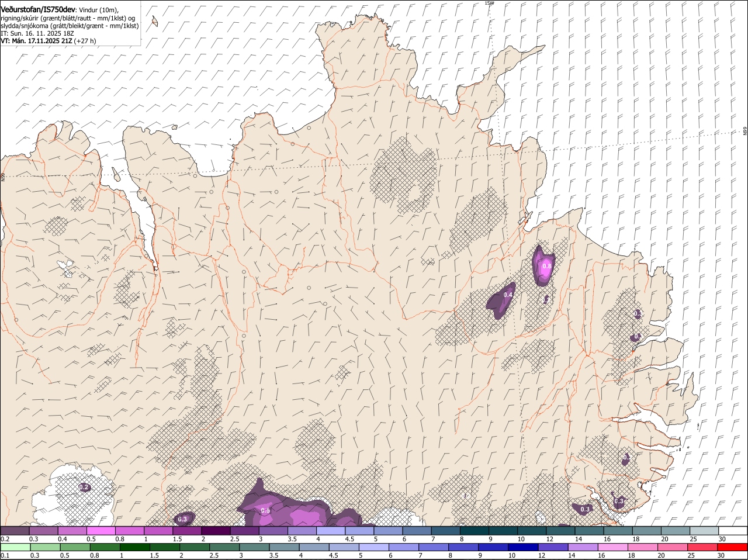
Task: Select the 7–8 swatch in lower legend row
Action: (433, 548)
